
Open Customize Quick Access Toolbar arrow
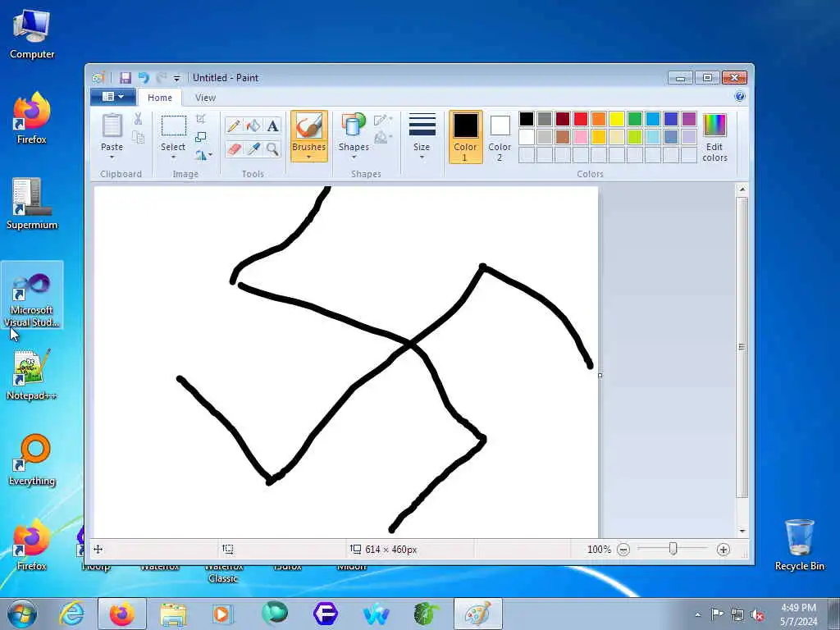[177, 79]
